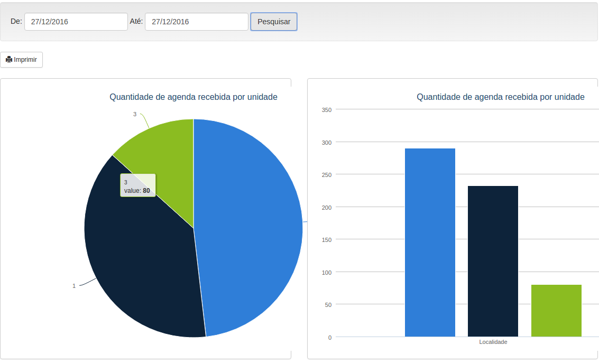Focus the Até end date field
The width and height of the screenshot is (599, 364).
pos(196,22)
